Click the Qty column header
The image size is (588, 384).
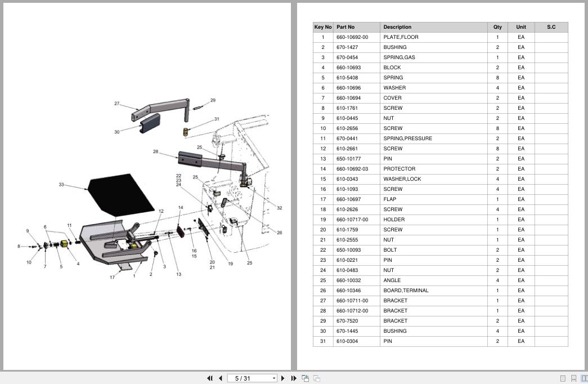[x=497, y=27]
